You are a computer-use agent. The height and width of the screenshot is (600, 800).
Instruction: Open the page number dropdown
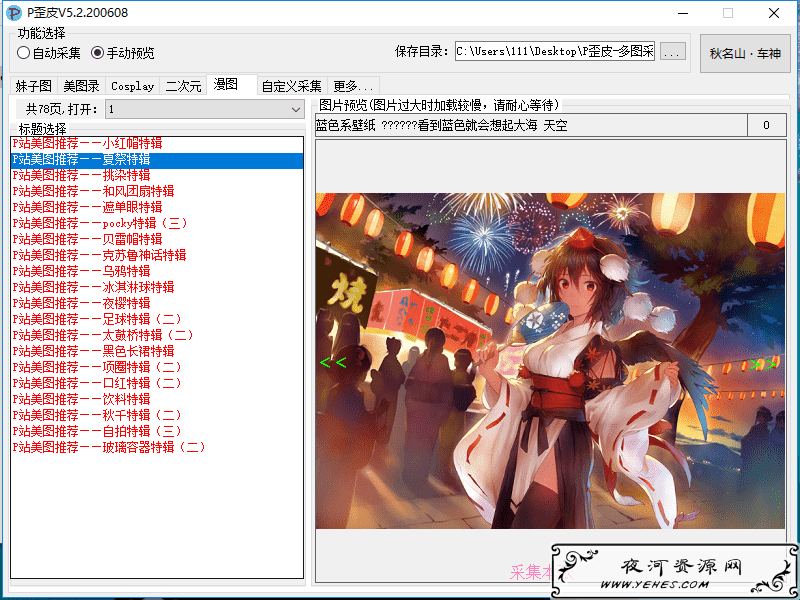[x=205, y=109]
